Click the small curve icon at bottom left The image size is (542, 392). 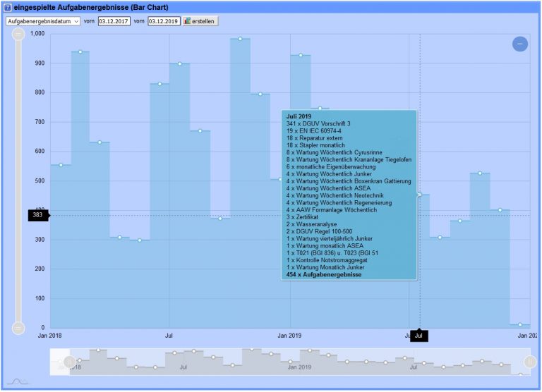[20, 381]
